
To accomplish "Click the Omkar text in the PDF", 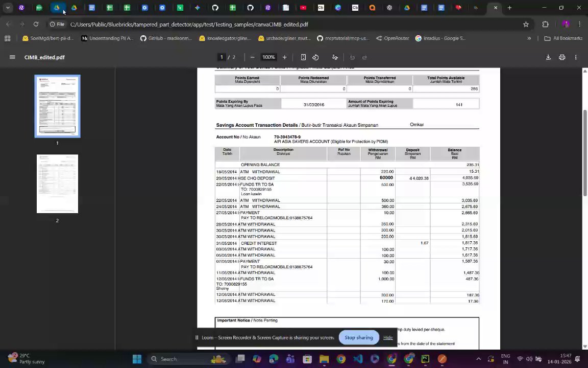I will pos(416,124).
